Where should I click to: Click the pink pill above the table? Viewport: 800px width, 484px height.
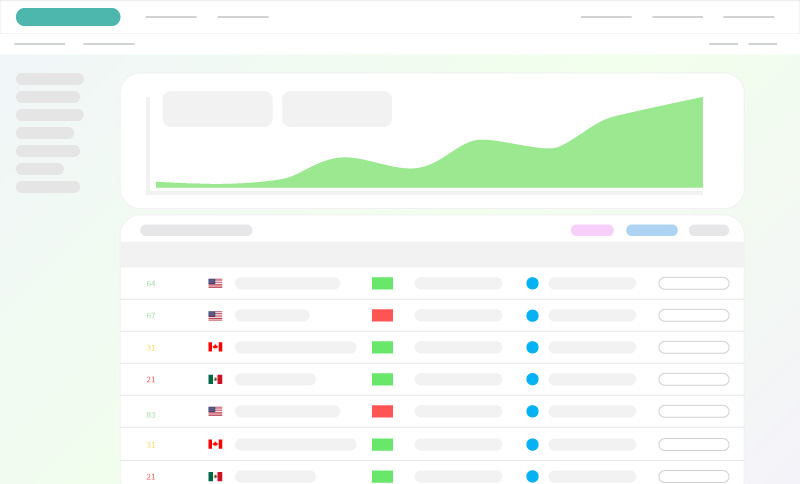coord(592,230)
